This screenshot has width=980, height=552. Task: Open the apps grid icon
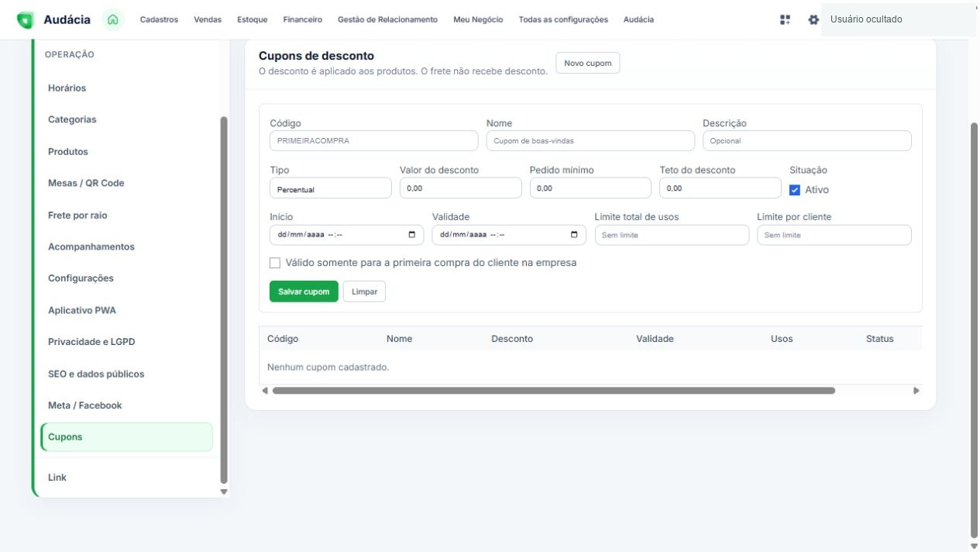(x=786, y=19)
